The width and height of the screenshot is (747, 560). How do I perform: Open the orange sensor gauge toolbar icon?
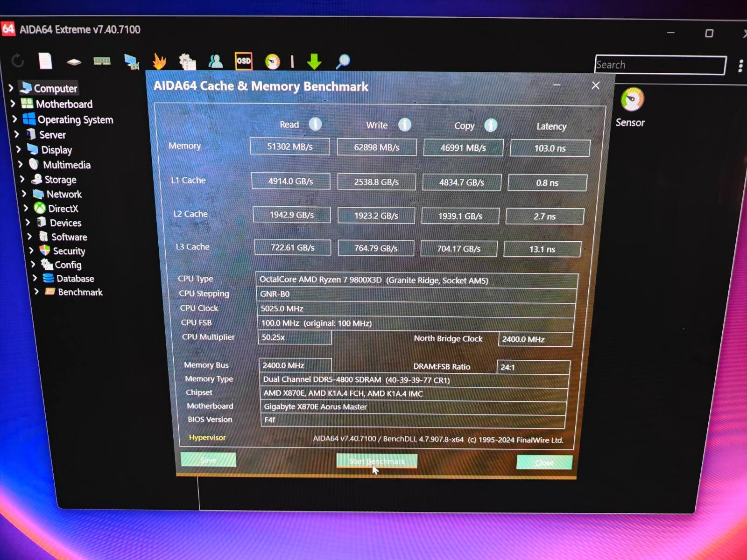point(272,62)
